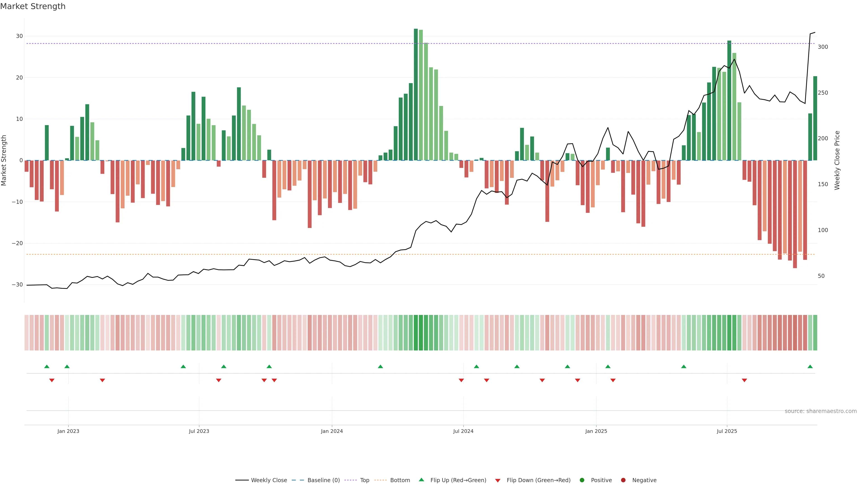Click Flip Down red triangle legend icon
The width and height of the screenshot is (868, 488).
tap(498, 481)
